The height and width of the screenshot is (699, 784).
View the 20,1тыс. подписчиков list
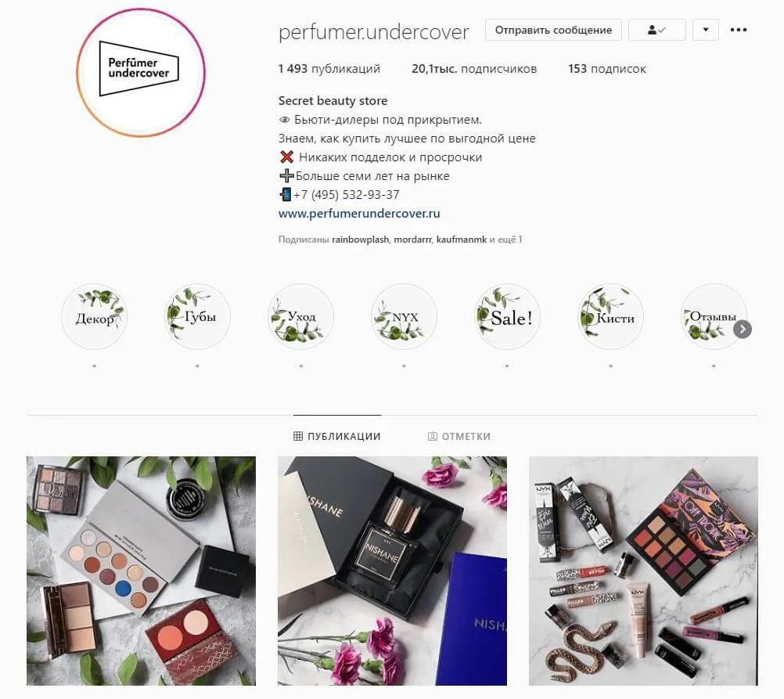click(474, 69)
